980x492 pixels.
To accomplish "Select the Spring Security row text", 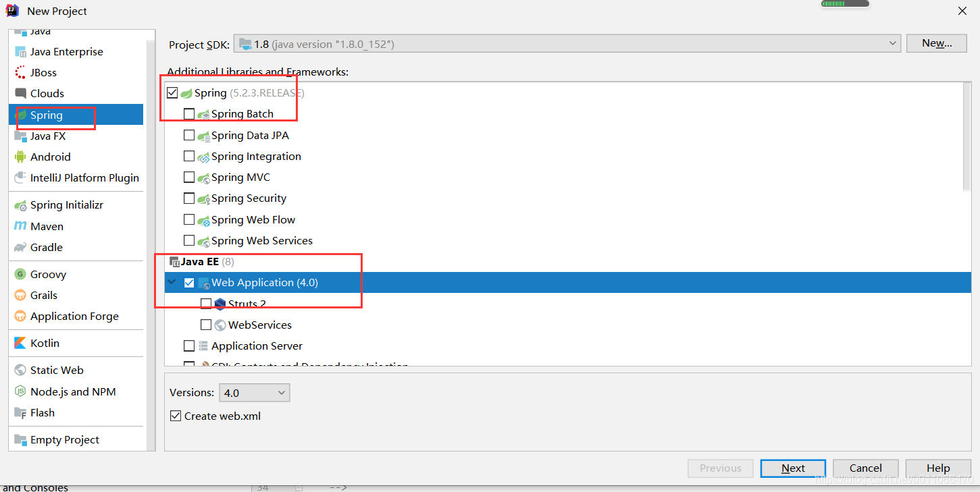I will pyautogui.click(x=249, y=198).
